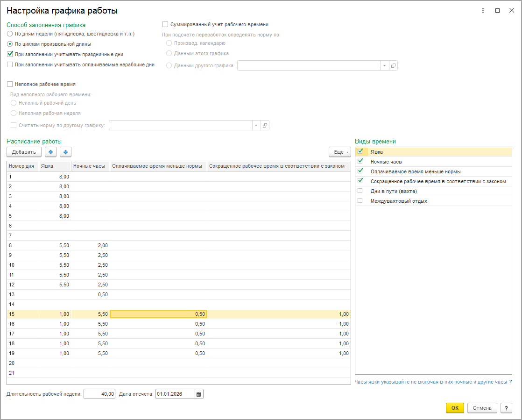Enable Суммированный учет рабочего времени checkbox
This screenshot has height=420, width=522.
(165, 24)
